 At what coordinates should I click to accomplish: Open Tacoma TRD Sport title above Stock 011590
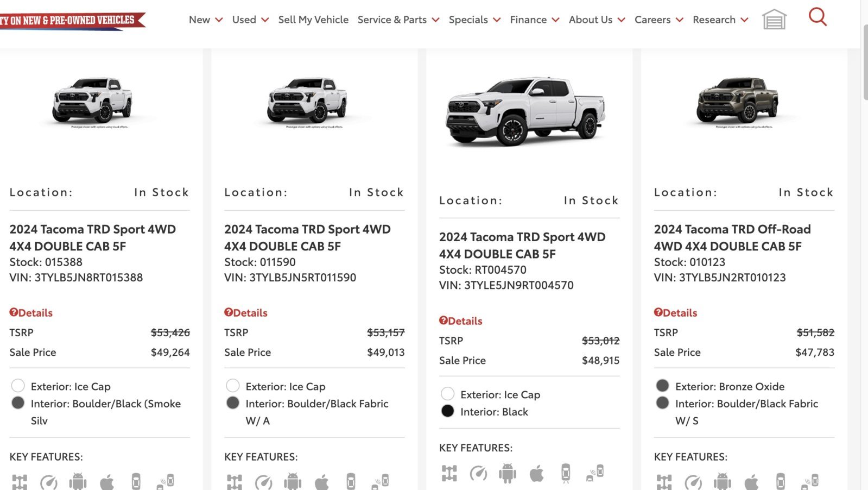[x=307, y=237]
